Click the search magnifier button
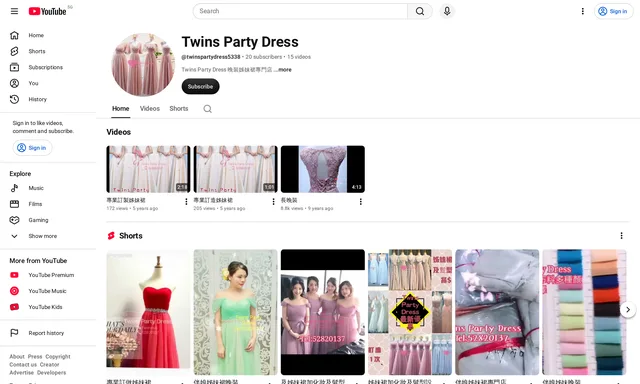640x384 pixels. [420, 11]
